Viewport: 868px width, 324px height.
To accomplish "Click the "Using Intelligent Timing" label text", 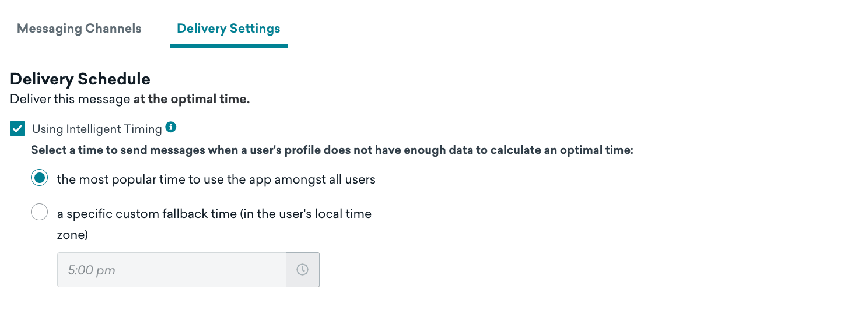I will (97, 129).
